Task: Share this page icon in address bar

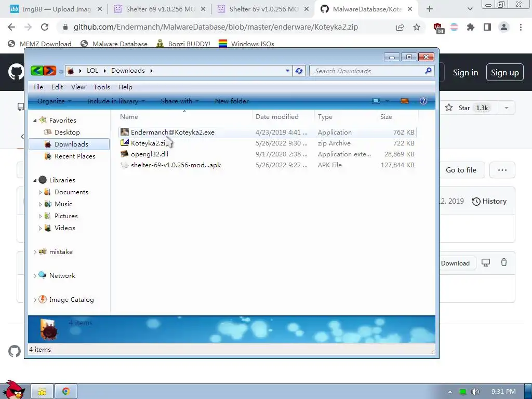Action: [400, 27]
